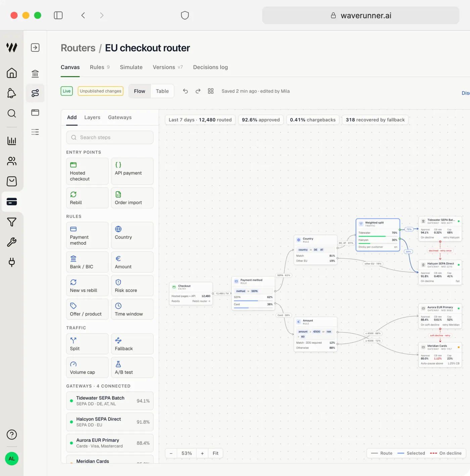Click the Unpublished changes badge
This screenshot has width=470, height=476.
click(x=100, y=91)
